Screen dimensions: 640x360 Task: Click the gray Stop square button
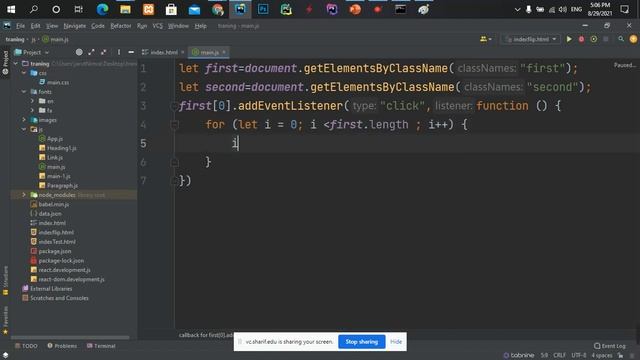[x=606, y=39]
